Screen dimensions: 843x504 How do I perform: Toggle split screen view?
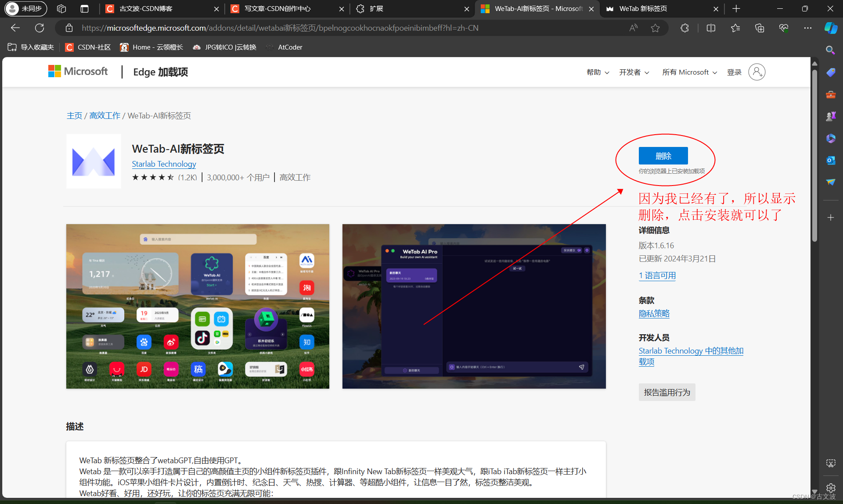coord(711,28)
